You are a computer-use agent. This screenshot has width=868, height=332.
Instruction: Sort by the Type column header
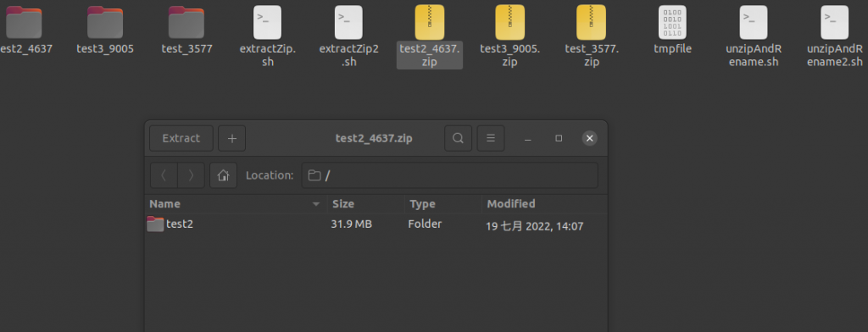[443, 203]
